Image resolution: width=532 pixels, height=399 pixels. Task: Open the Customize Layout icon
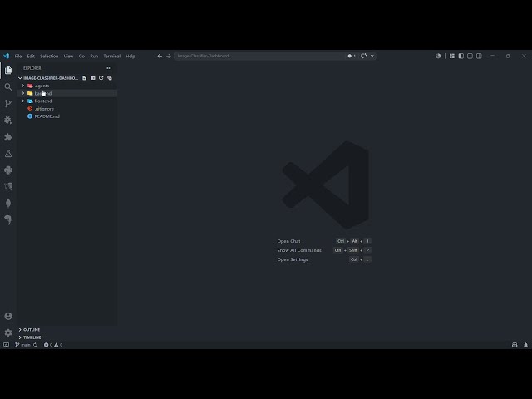pyautogui.click(x=452, y=56)
